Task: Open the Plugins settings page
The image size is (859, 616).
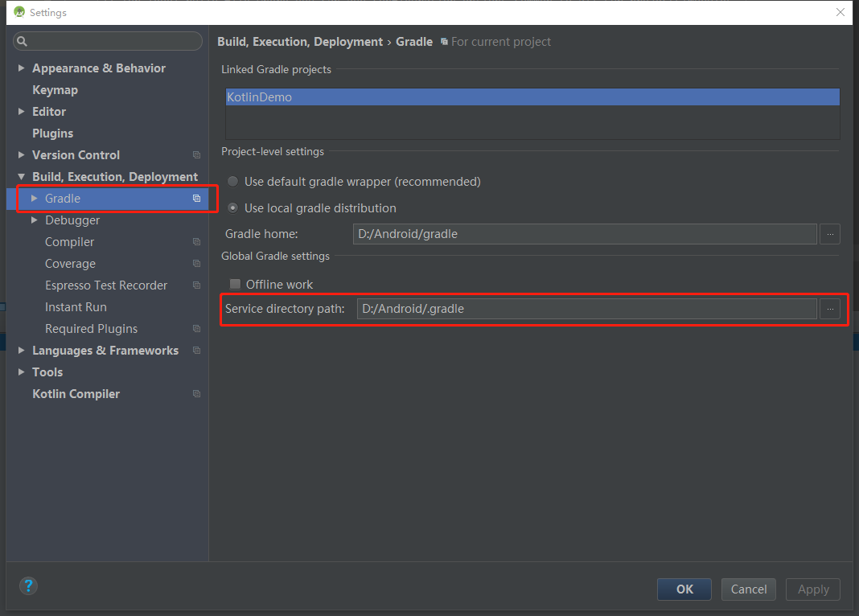Action: (x=52, y=133)
